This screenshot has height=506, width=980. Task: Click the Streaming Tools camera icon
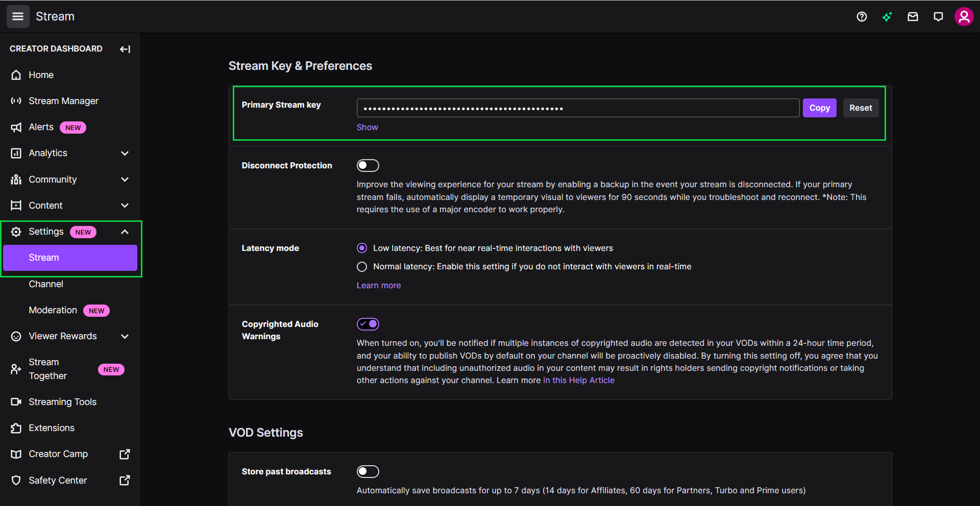(x=16, y=402)
